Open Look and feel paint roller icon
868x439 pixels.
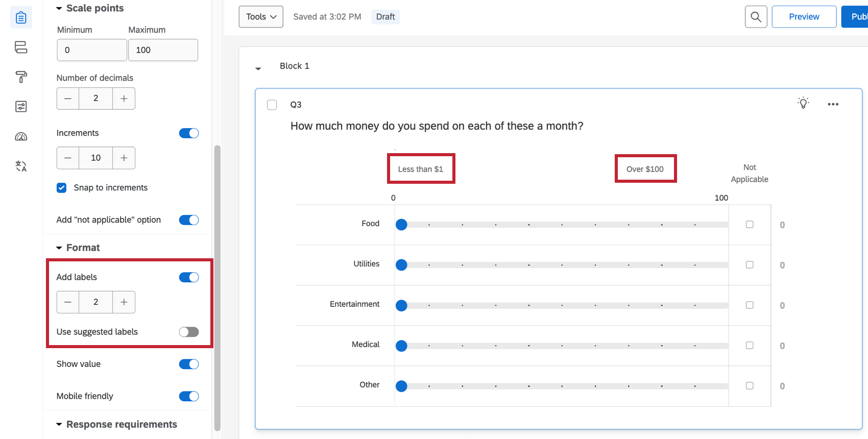21,77
